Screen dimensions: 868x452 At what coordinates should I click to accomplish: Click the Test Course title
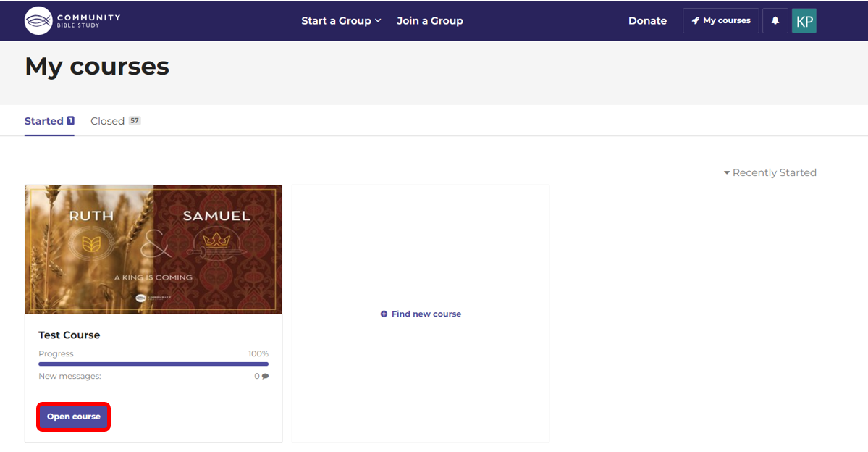69,335
